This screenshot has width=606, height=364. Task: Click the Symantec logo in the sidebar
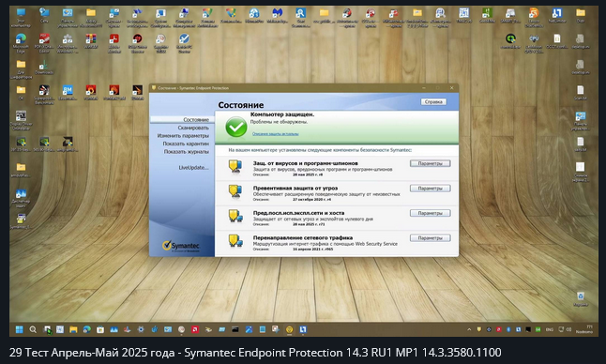coord(181,246)
